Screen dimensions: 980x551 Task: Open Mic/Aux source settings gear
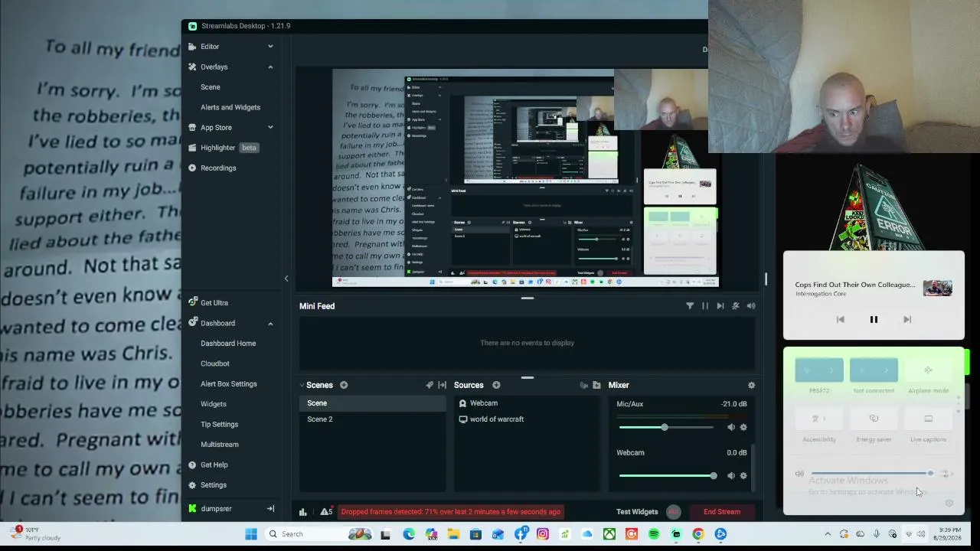pos(743,427)
